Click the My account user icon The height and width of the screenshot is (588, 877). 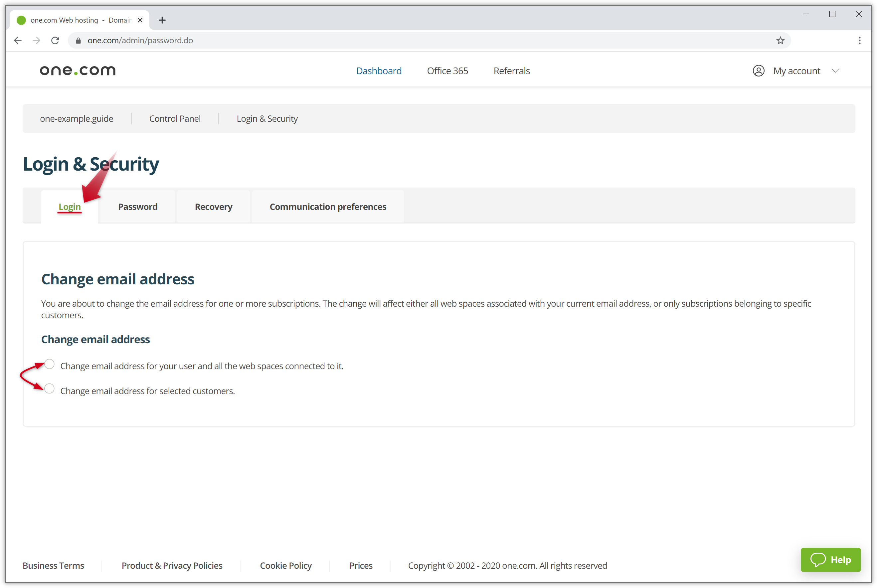[x=758, y=71]
